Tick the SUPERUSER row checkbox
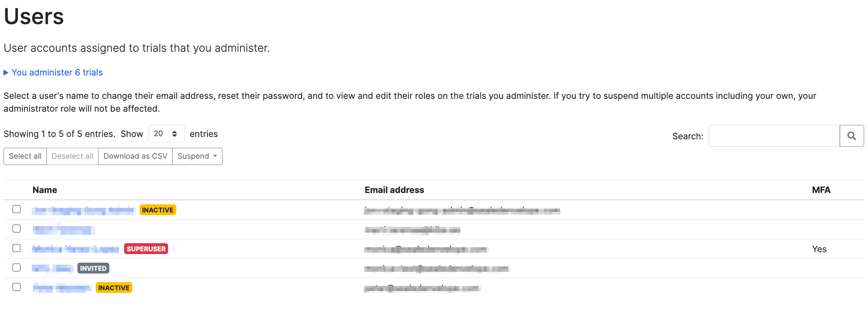The width and height of the screenshot is (868, 321). pyautogui.click(x=16, y=248)
